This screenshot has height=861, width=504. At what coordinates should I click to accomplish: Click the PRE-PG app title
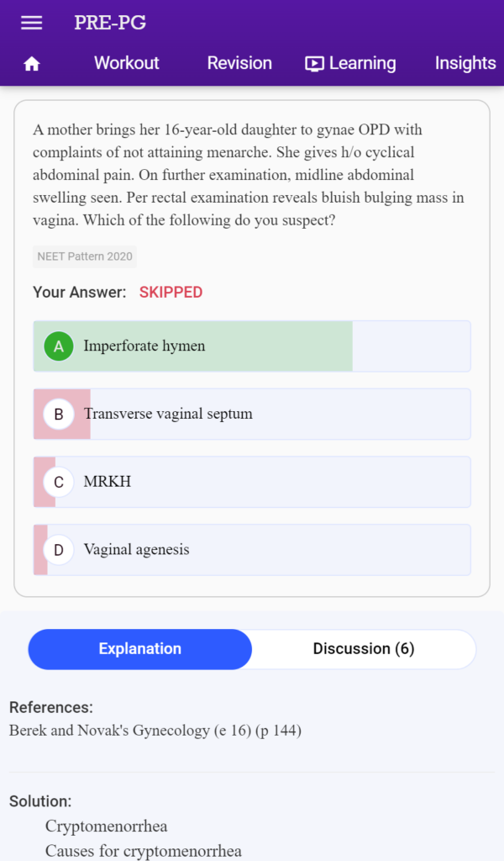[x=110, y=23]
